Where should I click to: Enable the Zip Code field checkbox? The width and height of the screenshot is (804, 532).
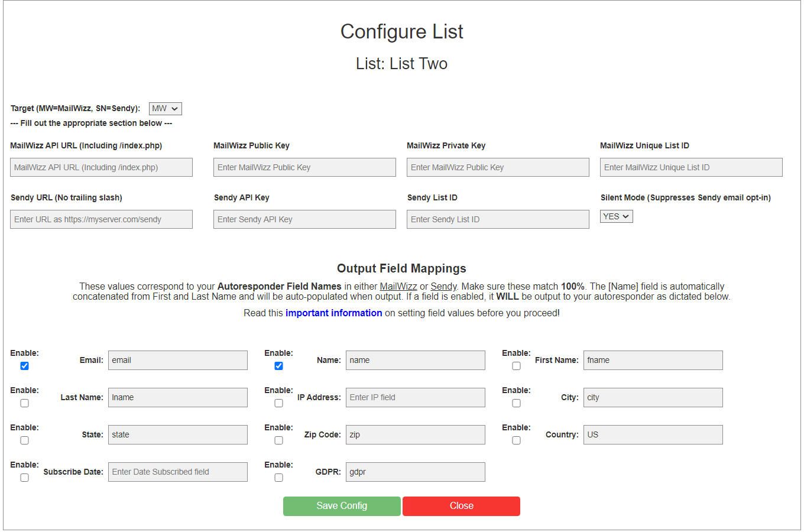tap(278, 440)
